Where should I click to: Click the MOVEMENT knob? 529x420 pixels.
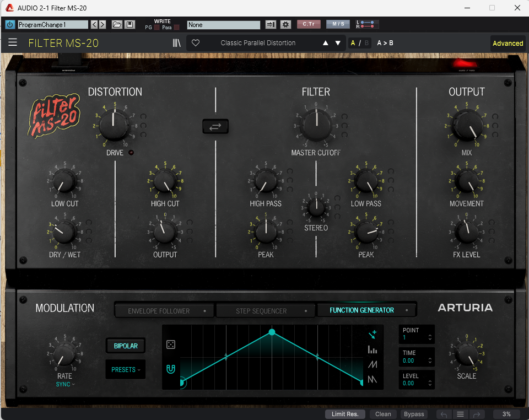tap(467, 181)
